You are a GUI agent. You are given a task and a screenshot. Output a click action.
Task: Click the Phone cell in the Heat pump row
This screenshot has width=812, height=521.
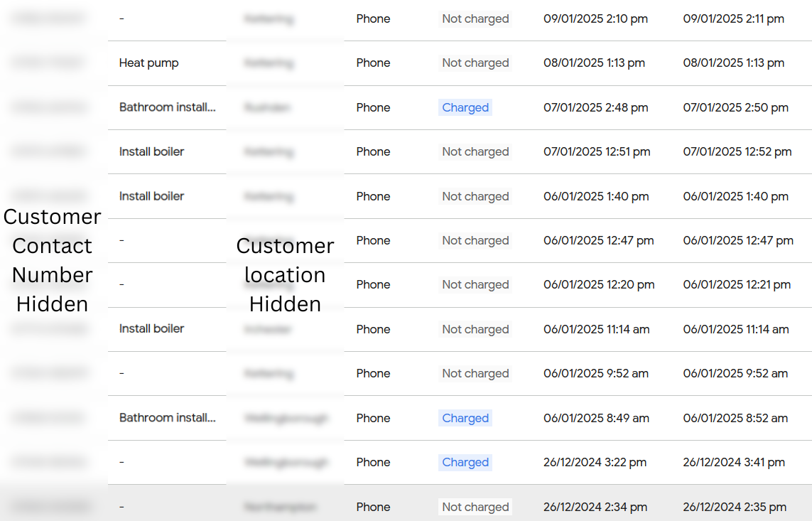[x=373, y=63]
